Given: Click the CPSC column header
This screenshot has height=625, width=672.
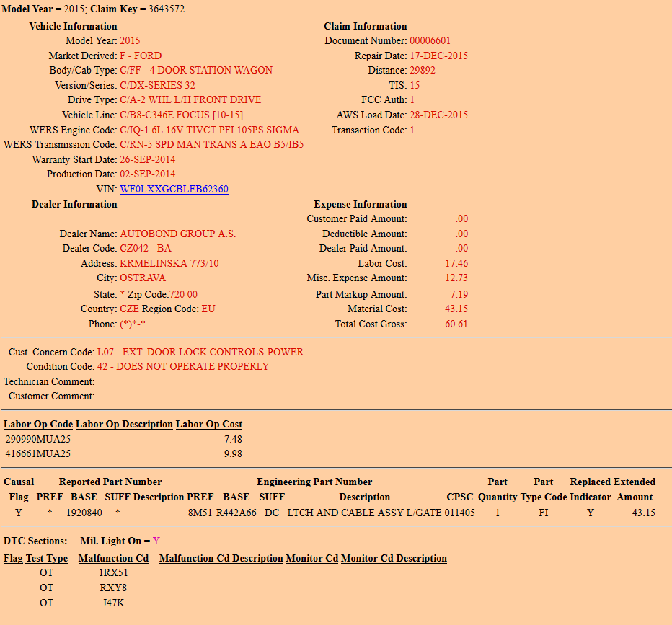Looking at the screenshot, I should pos(460,497).
